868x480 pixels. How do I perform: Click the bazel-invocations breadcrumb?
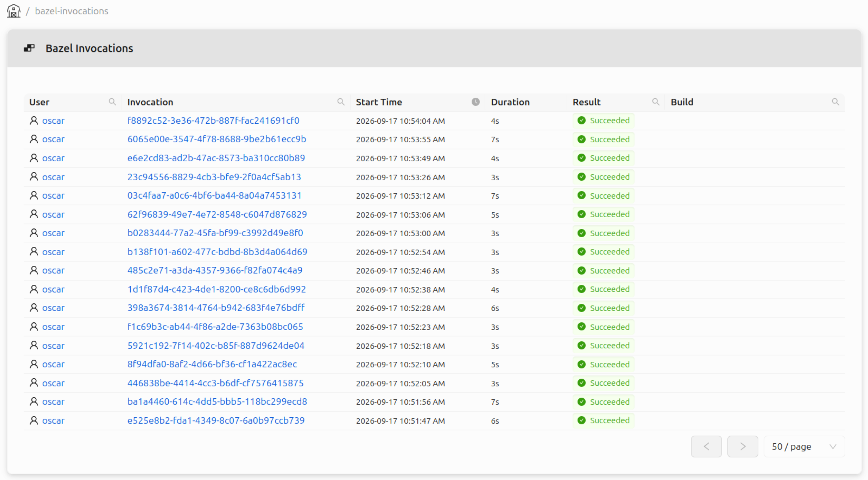[x=72, y=11]
